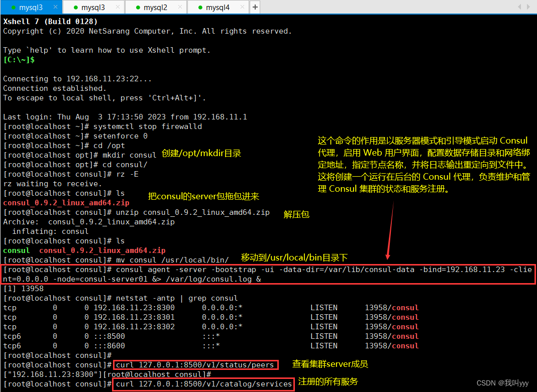Select the active mysql3 tab
537x392 pixels.
point(30,7)
